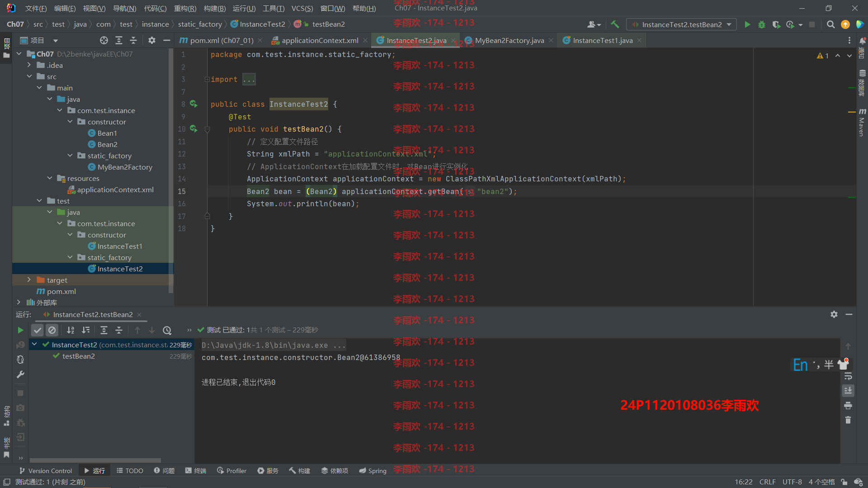868x488 pixels.
Task: Toggle soft-wrap in console
Action: 848,376
